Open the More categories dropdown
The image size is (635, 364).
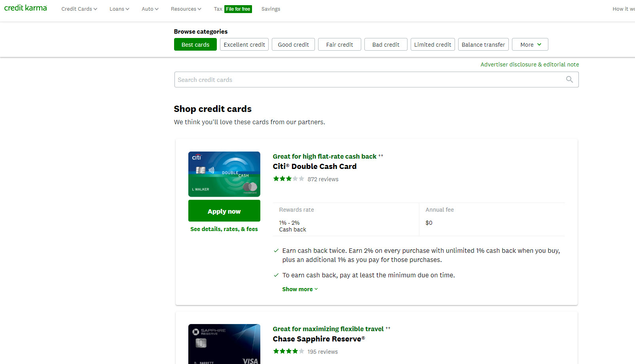click(x=530, y=45)
